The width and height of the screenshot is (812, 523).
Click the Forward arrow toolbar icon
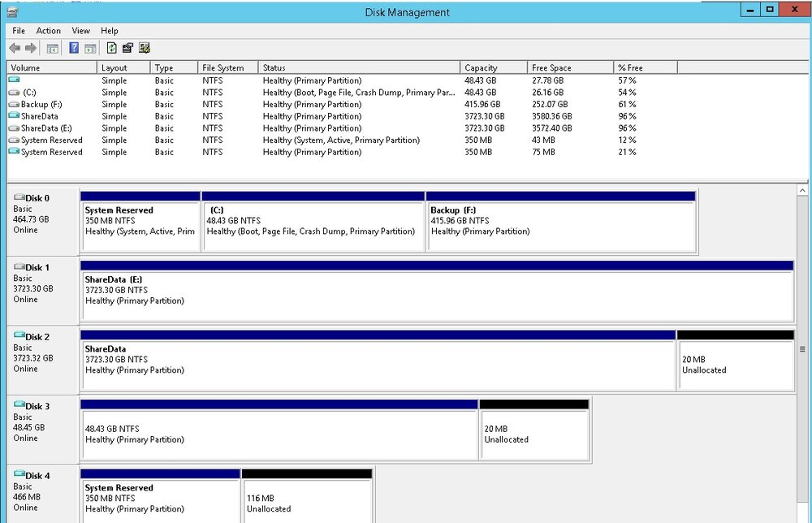point(31,48)
